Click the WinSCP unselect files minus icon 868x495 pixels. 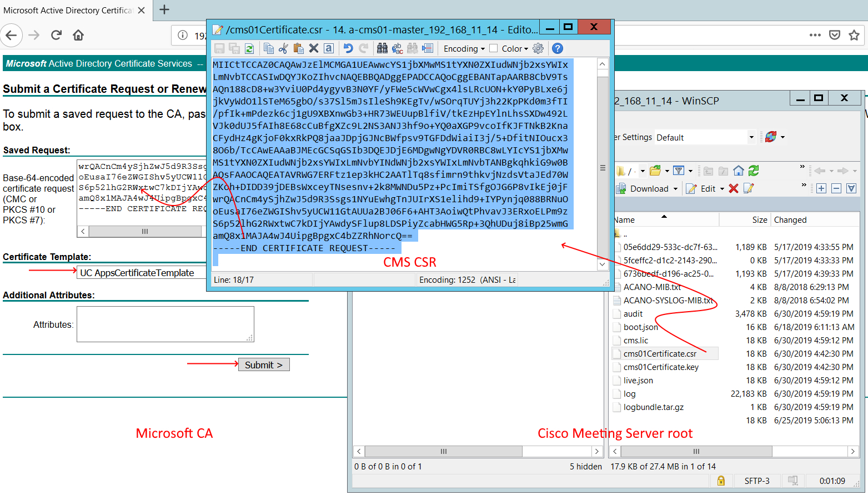pyautogui.click(x=836, y=188)
